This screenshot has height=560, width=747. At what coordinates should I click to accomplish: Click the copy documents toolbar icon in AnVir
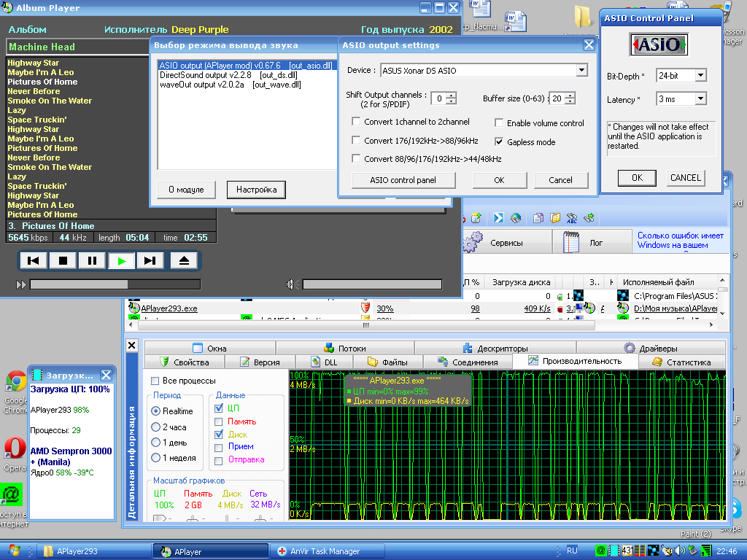click(x=538, y=218)
